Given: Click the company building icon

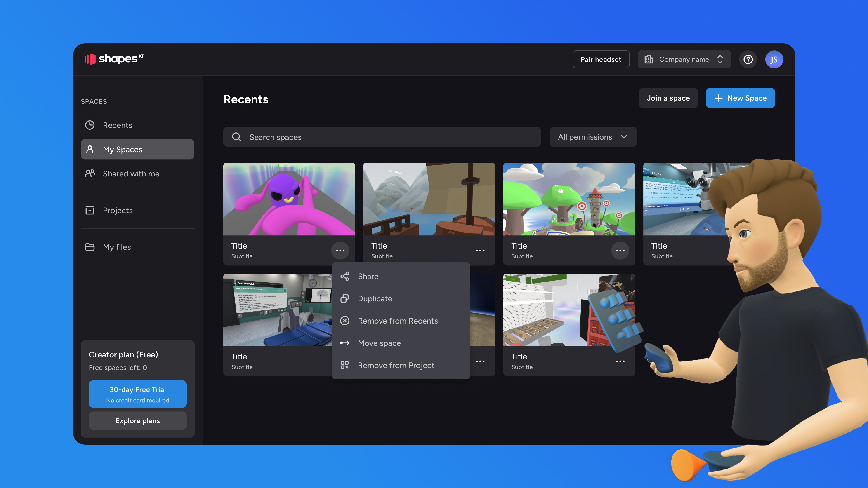Looking at the screenshot, I should 649,60.
